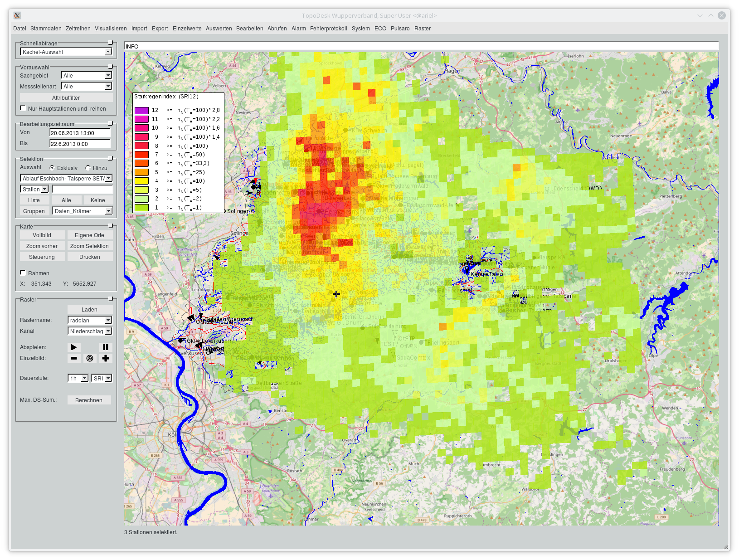Open the Zeitreihen menu
This screenshot has height=560, width=739.
point(78,29)
